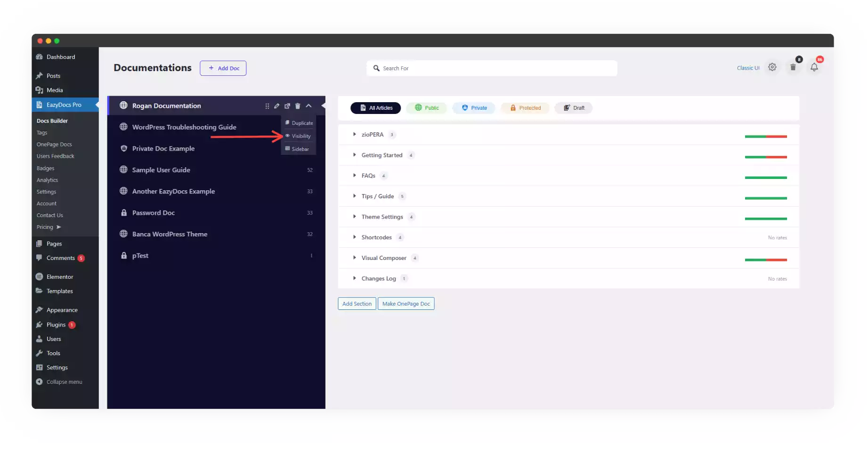Select the Private articles filter pill
Screen dimensions: 868x454
pos(473,108)
